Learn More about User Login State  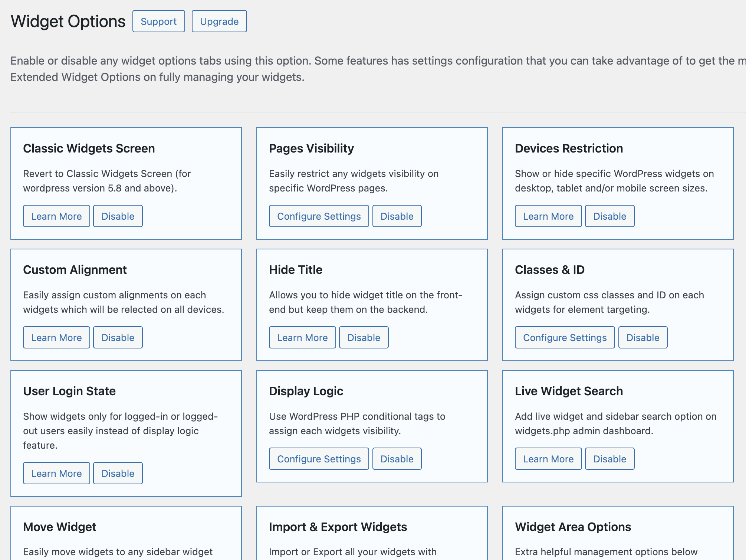56,473
